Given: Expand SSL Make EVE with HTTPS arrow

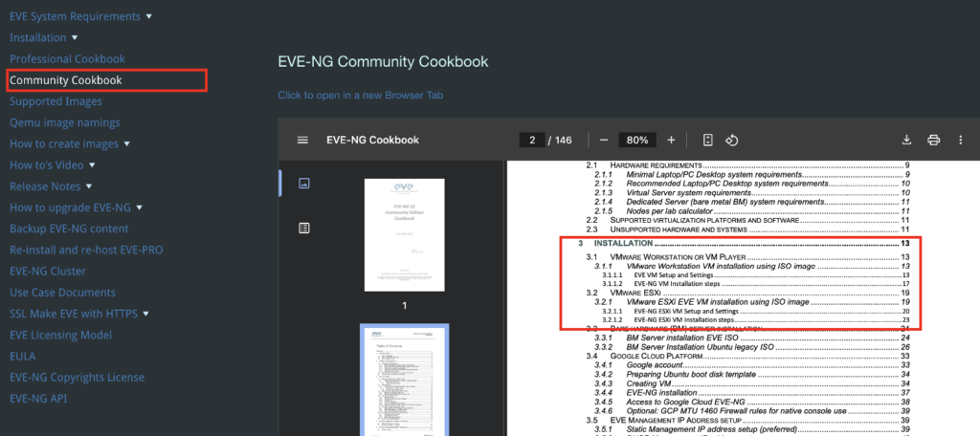Looking at the screenshot, I should pos(145,314).
